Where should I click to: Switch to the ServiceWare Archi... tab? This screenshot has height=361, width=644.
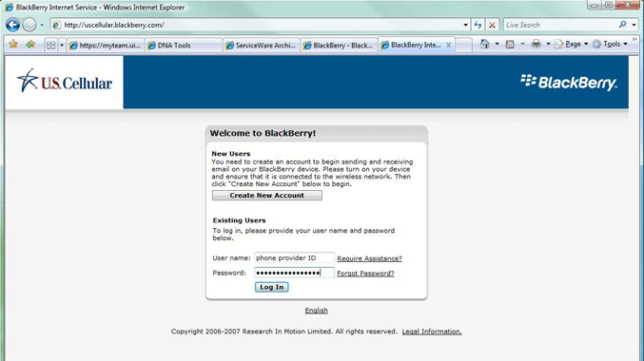[x=262, y=46]
